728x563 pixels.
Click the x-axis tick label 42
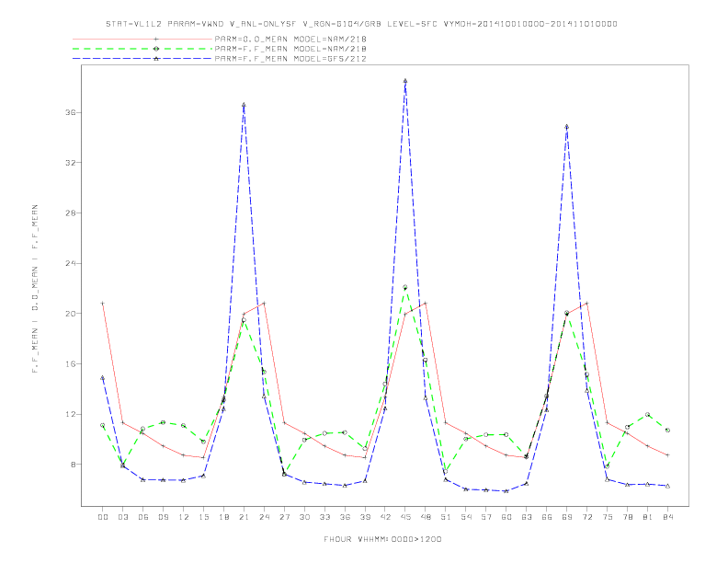(385, 517)
